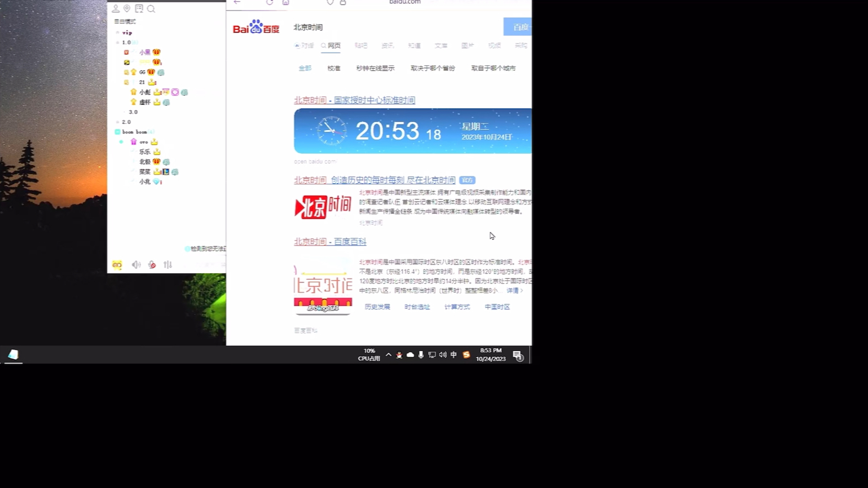The height and width of the screenshot is (488, 868).
Task: Open the user profile icon in chat panel
Action: pos(116,9)
